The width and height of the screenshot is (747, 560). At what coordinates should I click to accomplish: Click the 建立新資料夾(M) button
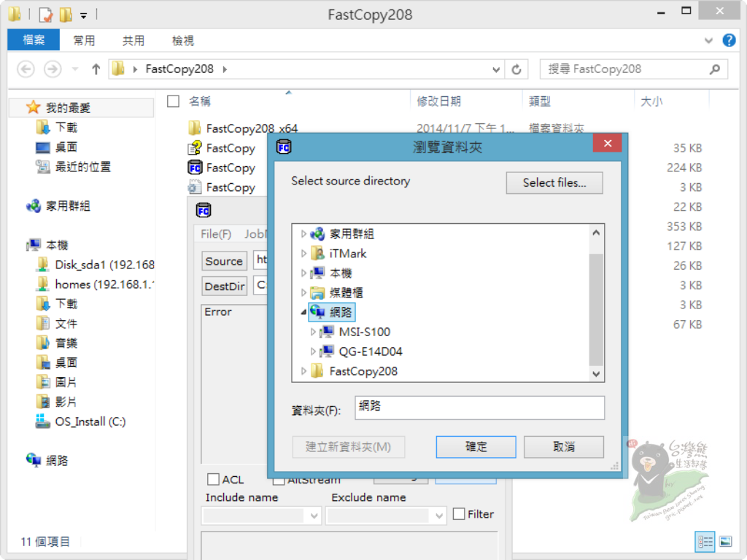348,447
